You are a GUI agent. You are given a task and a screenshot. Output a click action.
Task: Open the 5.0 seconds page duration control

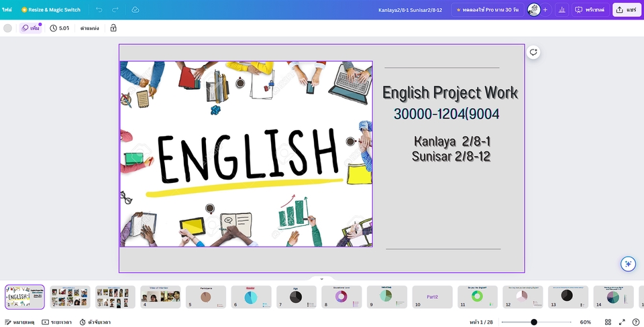tap(60, 28)
